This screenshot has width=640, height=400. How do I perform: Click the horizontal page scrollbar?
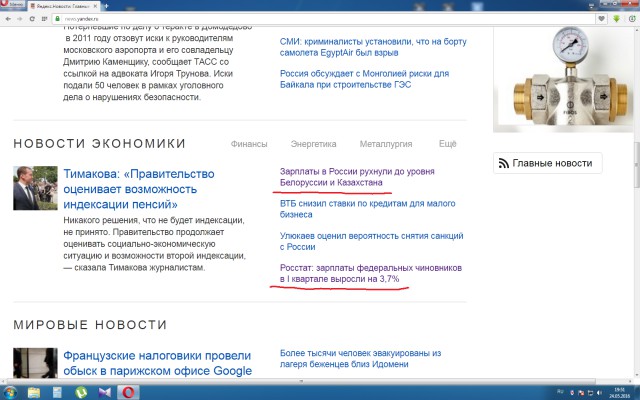pos(301,381)
